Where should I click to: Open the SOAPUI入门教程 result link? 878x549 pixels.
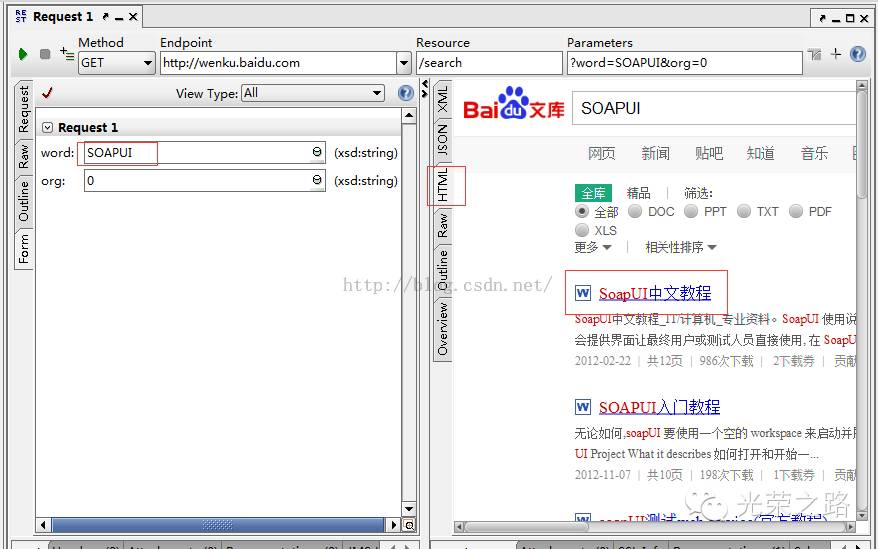(x=659, y=407)
